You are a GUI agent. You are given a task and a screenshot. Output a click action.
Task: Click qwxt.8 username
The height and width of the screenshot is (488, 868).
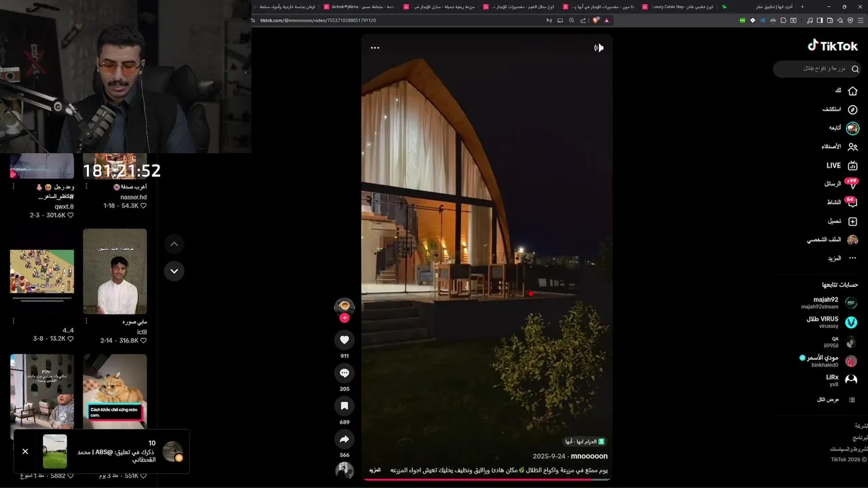[x=64, y=207]
